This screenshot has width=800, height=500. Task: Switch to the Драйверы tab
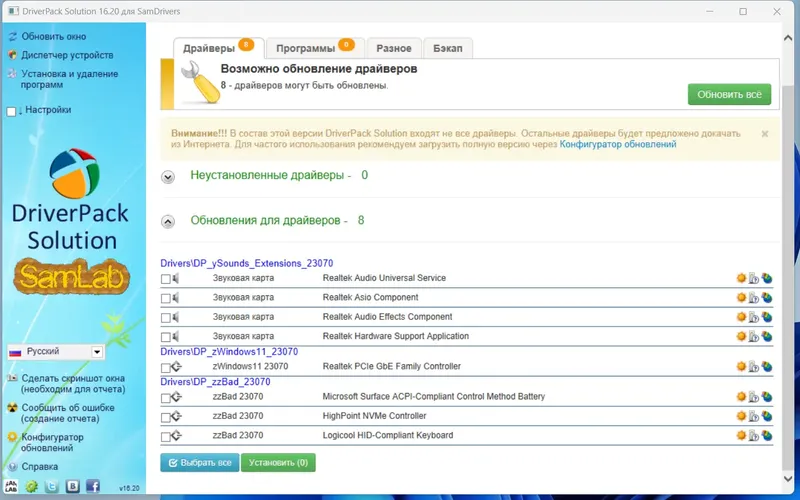(218, 48)
